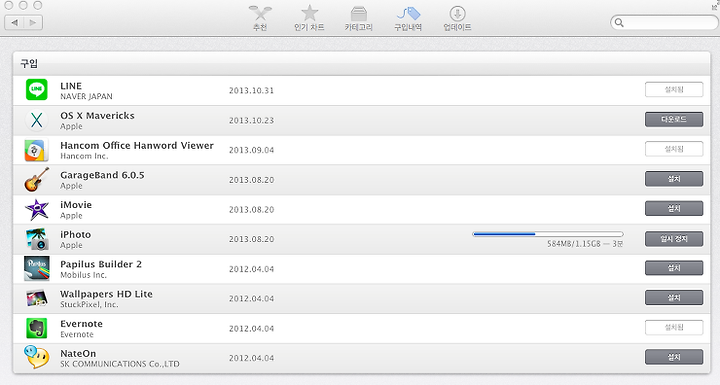Download OS X Mavericks
This screenshot has height=385, width=720.
click(674, 119)
